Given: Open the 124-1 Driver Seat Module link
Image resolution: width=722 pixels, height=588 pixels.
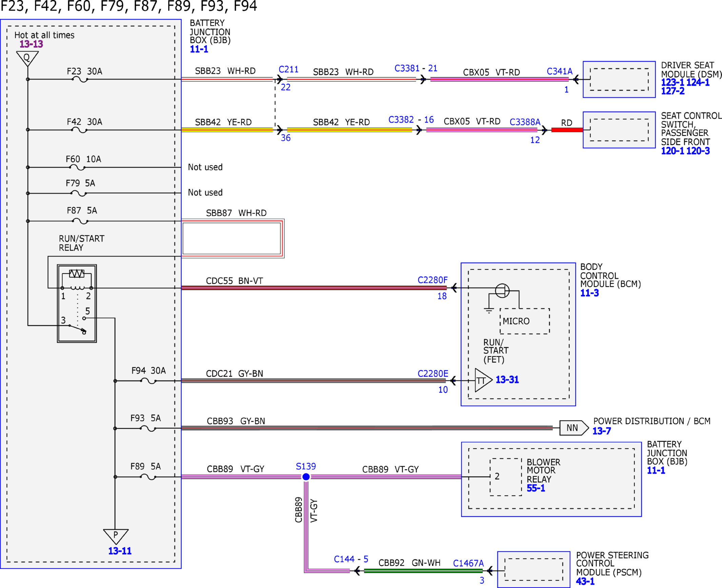Looking at the screenshot, I should [698, 82].
